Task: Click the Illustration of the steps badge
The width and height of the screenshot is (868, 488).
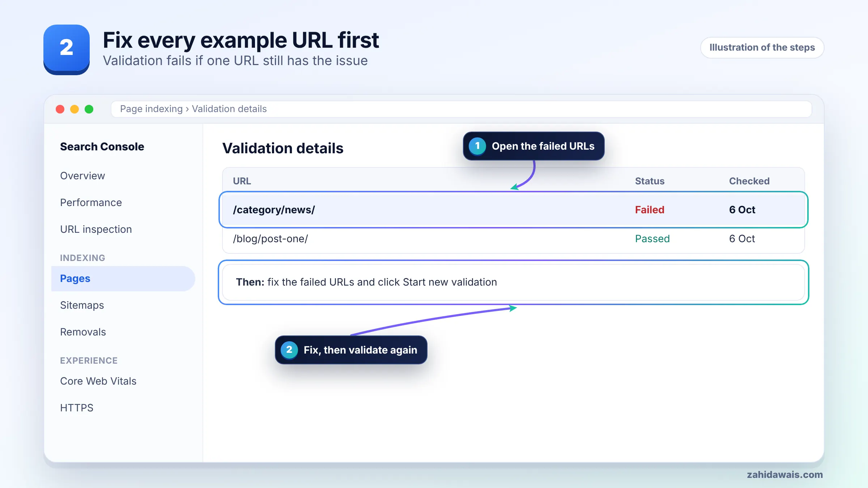Action: point(762,47)
